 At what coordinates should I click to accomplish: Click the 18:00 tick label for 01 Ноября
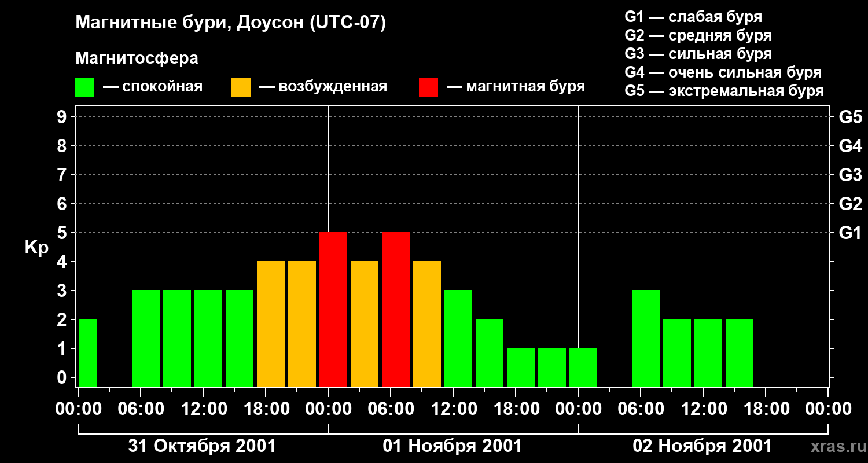[516, 409]
